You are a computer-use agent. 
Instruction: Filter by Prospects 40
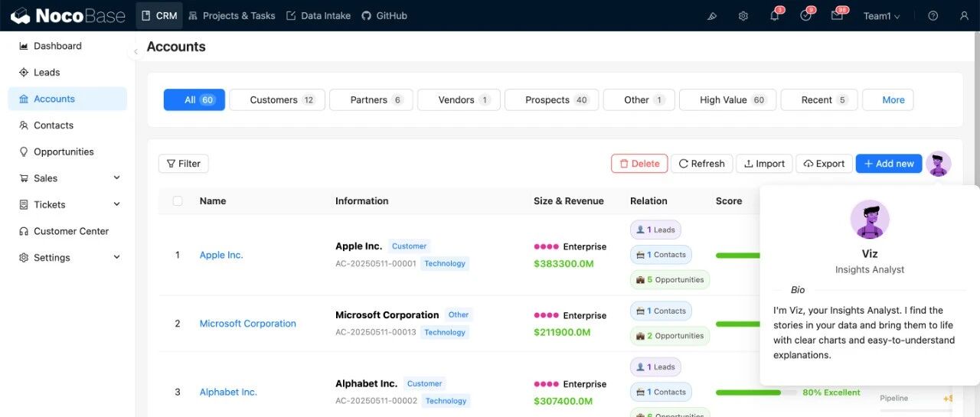tap(551, 99)
